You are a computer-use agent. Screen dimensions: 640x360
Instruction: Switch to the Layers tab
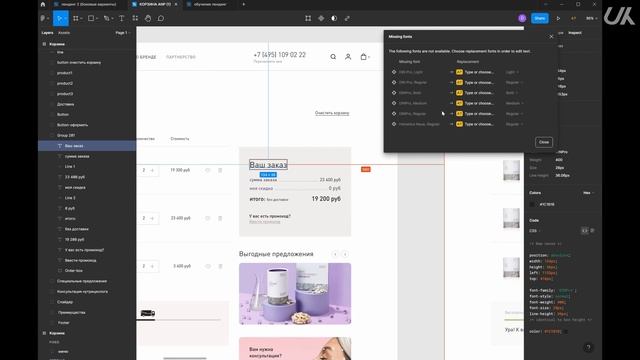point(47,33)
